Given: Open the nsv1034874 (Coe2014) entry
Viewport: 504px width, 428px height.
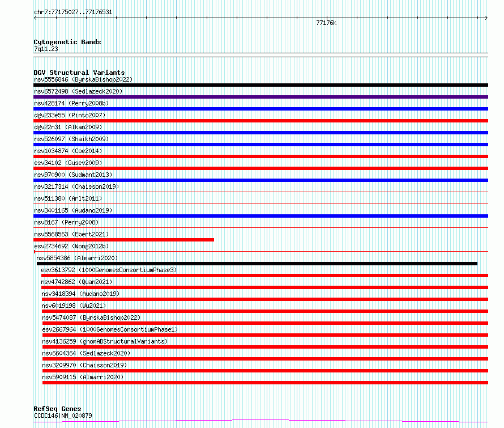Looking at the screenshot, I should (68, 151).
